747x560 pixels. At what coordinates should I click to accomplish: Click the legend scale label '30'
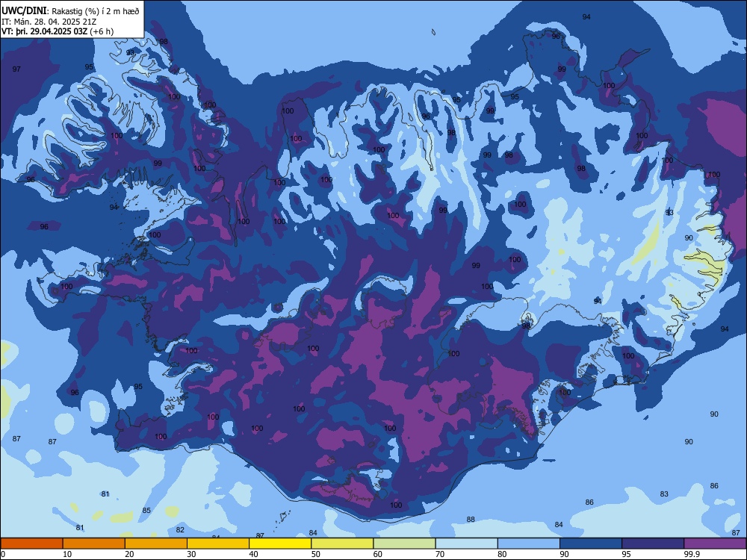pyautogui.click(x=191, y=554)
